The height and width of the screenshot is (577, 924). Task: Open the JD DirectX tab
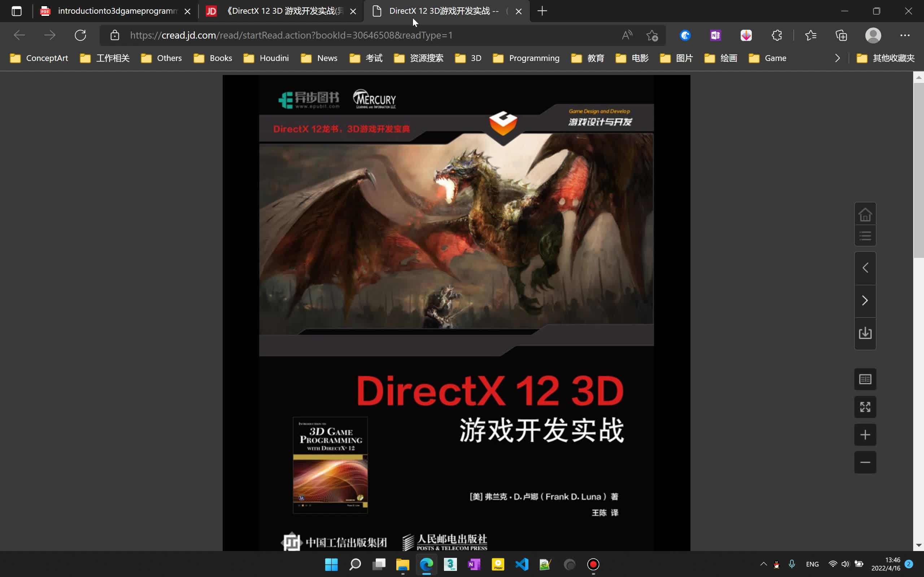[279, 10]
